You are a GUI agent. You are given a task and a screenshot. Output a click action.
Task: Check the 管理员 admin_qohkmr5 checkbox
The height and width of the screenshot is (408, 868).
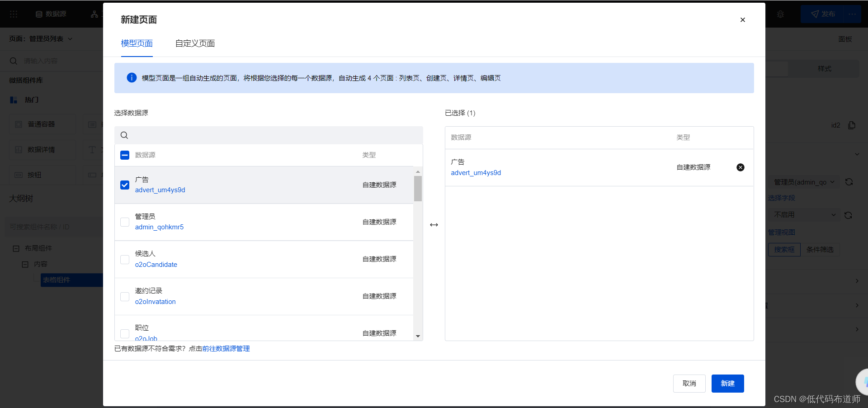125,222
